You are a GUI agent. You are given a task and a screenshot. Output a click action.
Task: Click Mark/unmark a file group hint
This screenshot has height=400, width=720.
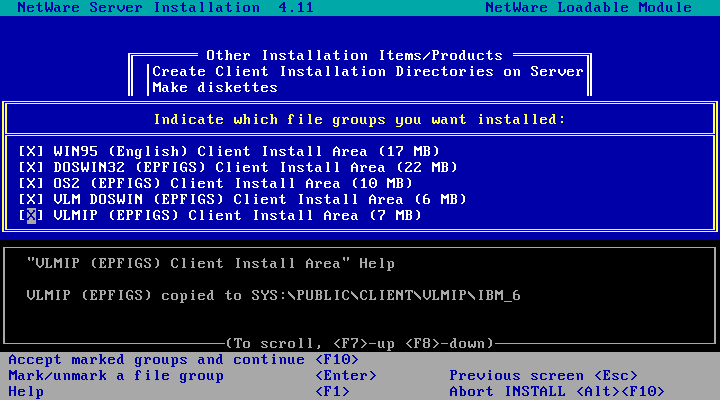click(x=192, y=376)
